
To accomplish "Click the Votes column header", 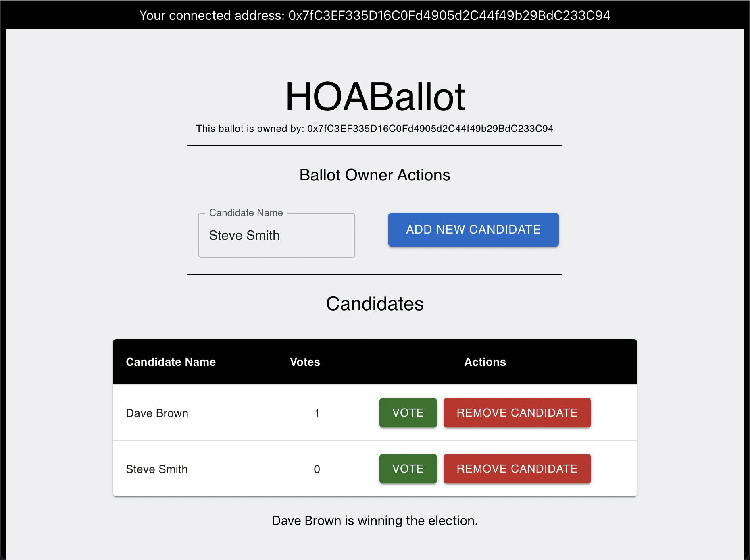I will pos(304,362).
